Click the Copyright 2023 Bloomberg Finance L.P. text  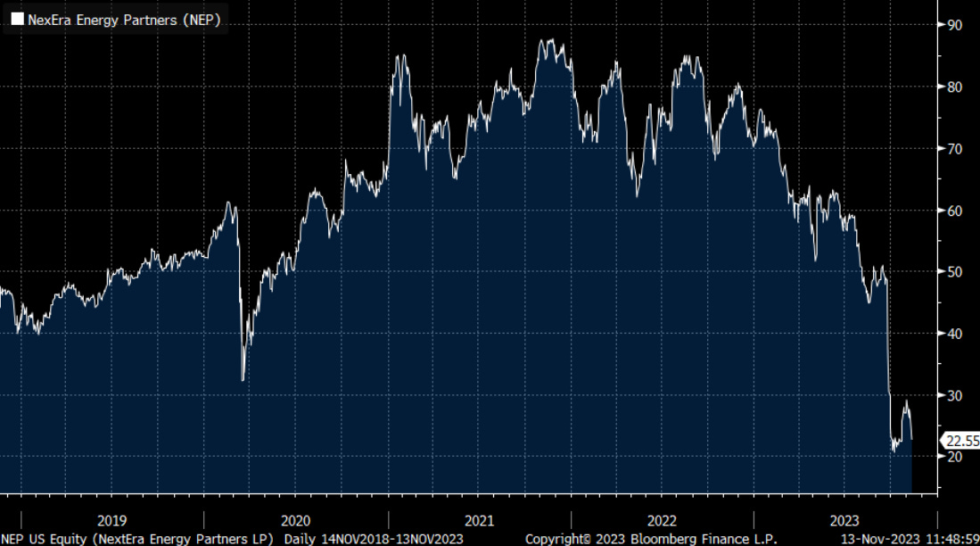tap(651, 539)
